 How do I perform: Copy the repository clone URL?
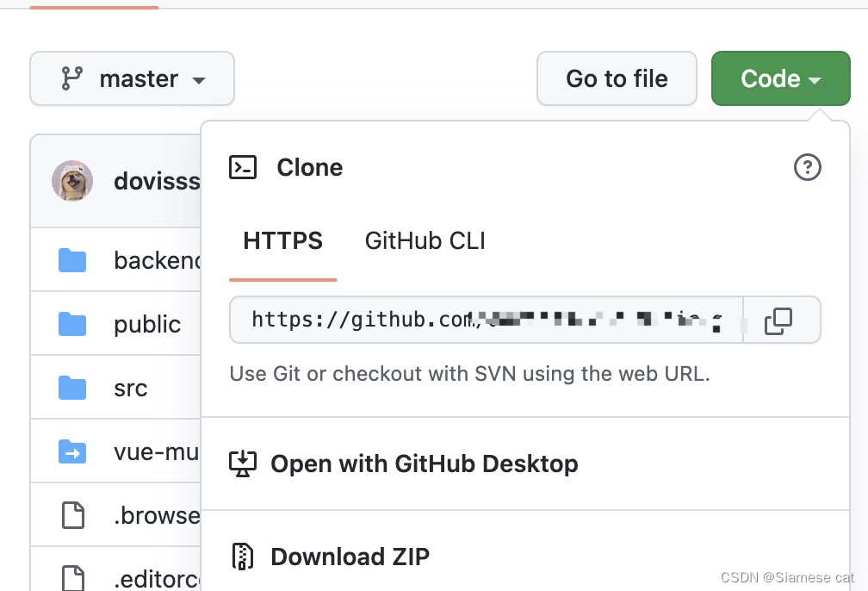(779, 320)
